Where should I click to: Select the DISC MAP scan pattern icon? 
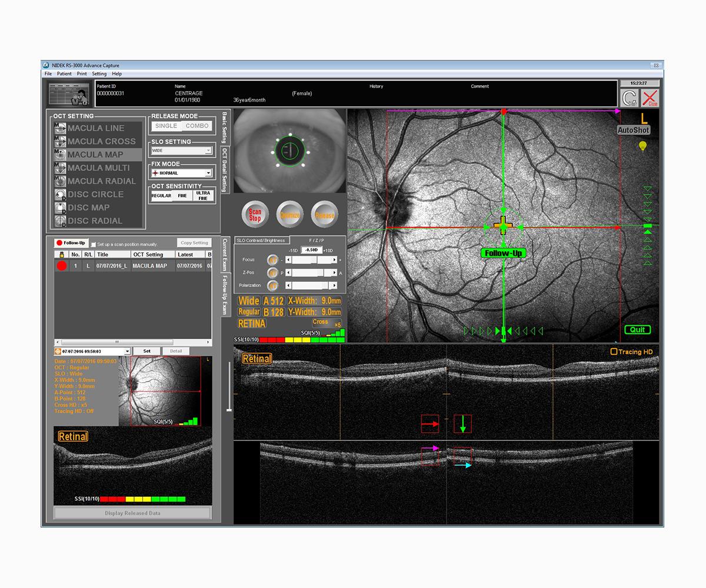click(x=59, y=208)
